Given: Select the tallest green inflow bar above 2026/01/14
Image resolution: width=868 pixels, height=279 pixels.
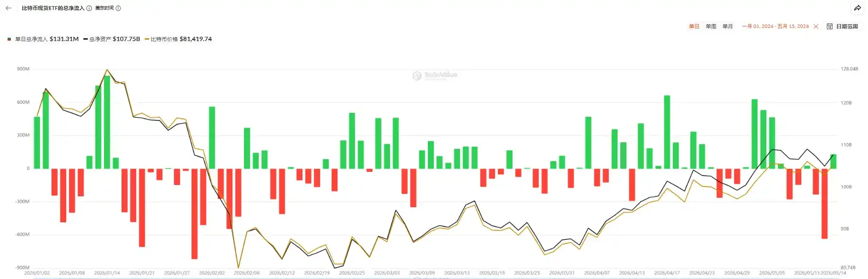Looking at the screenshot, I should click(107, 122).
